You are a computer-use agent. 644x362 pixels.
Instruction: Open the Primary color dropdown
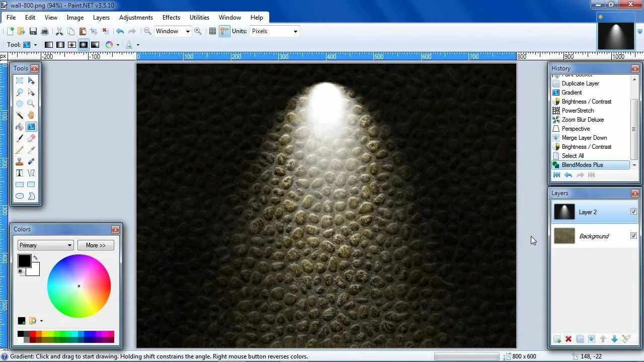point(45,245)
